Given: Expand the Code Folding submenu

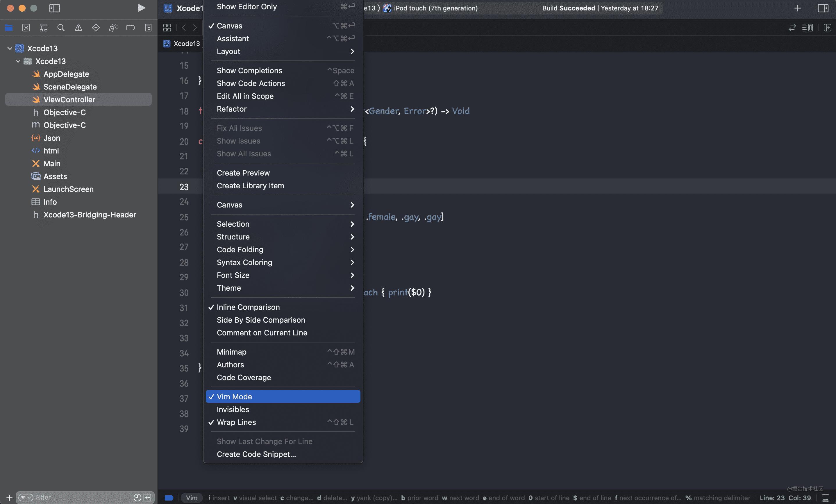Looking at the screenshot, I should pyautogui.click(x=240, y=250).
